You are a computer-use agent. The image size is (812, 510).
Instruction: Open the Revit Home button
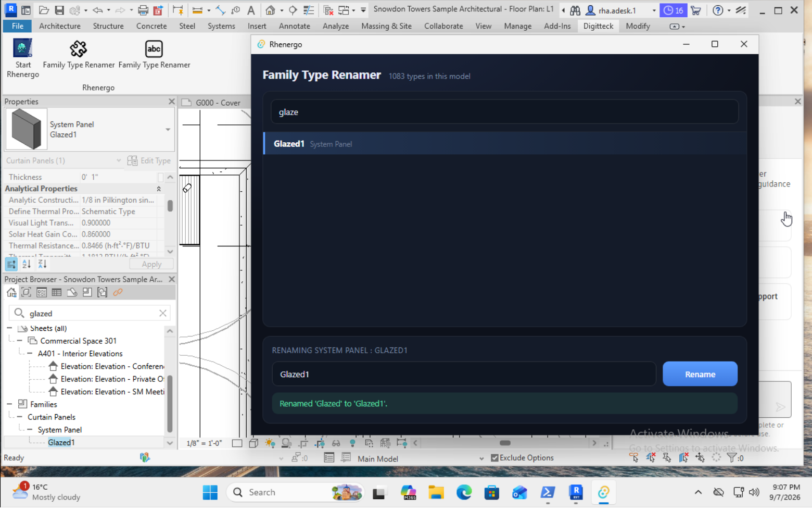pyautogui.click(x=26, y=10)
